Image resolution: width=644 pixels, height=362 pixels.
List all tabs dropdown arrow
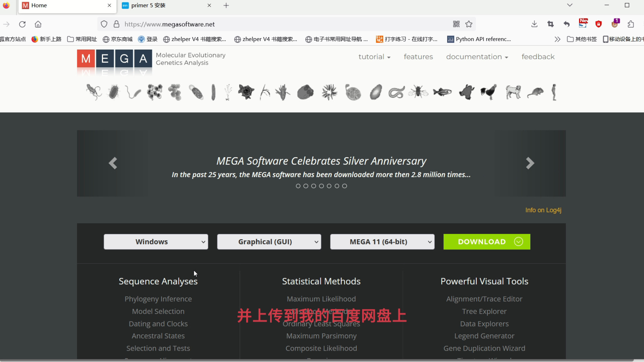pos(570,5)
